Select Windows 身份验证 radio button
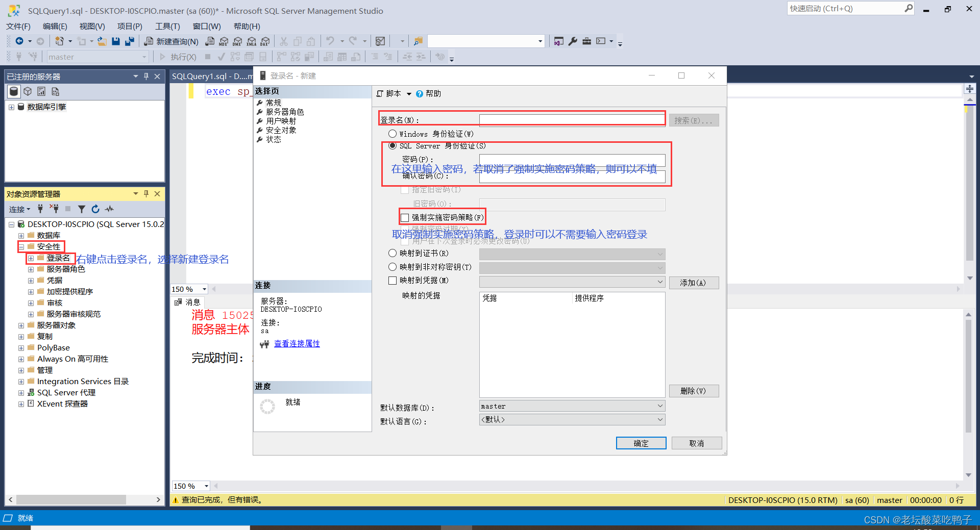Viewport: 980px width, 530px height. (x=393, y=134)
